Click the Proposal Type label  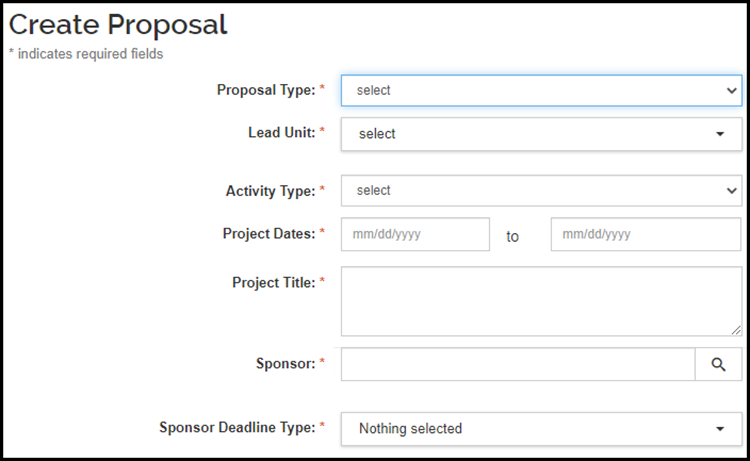[x=265, y=90]
